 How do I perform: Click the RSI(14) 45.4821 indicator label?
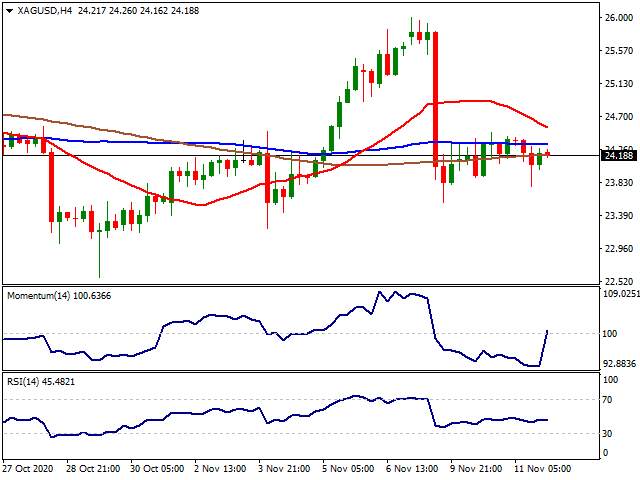click(41, 382)
